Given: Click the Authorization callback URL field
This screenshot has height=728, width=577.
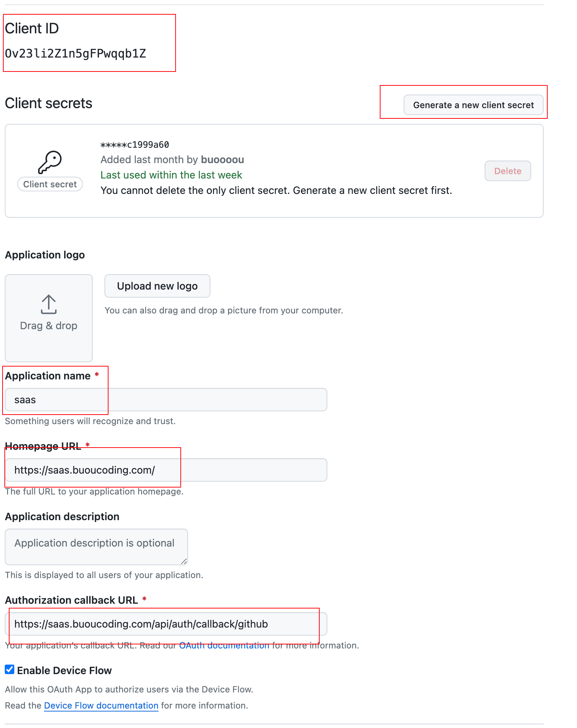Looking at the screenshot, I should tap(166, 624).
